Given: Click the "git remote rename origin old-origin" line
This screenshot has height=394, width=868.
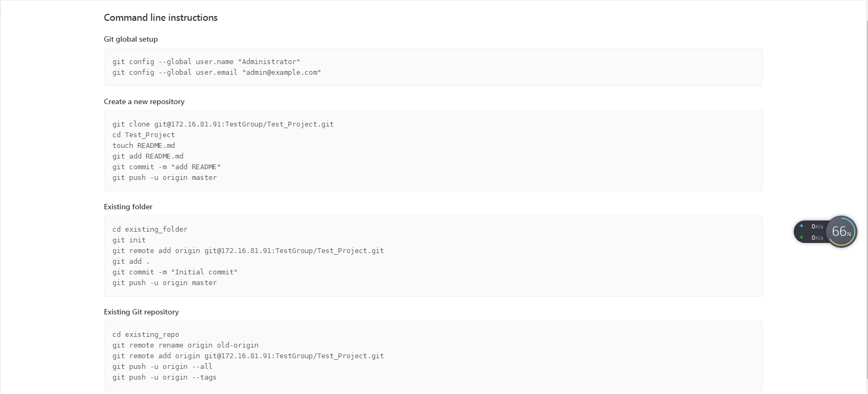Looking at the screenshot, I should click(x=185, y=345).
